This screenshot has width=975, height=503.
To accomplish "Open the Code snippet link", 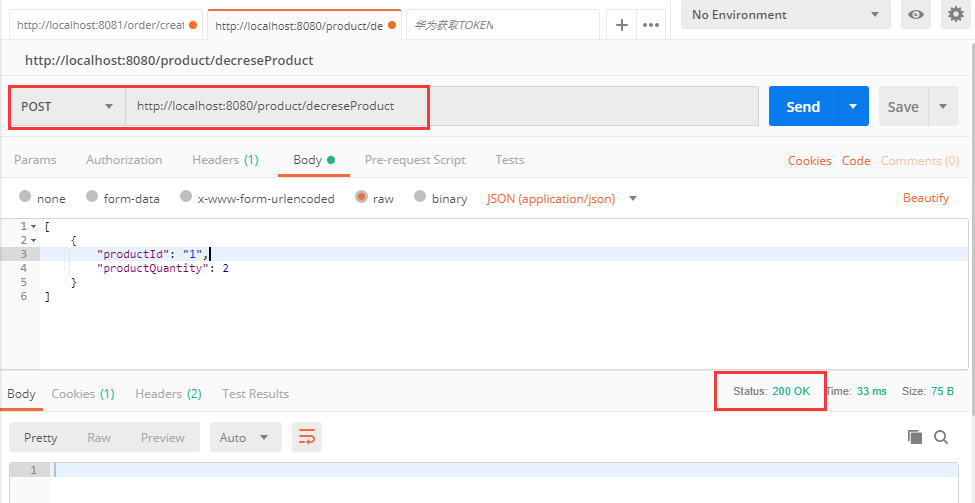I will click(856, 160).
